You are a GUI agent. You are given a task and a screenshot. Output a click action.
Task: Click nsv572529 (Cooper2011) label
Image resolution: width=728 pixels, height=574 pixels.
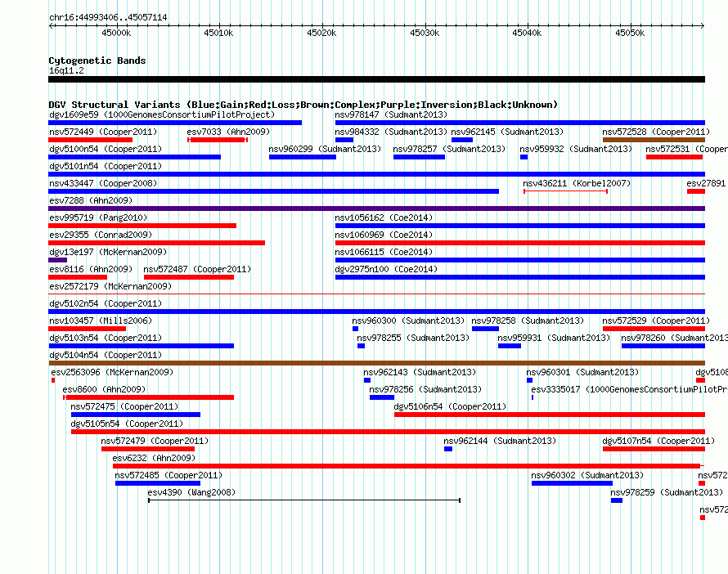[x=656, y=321]
